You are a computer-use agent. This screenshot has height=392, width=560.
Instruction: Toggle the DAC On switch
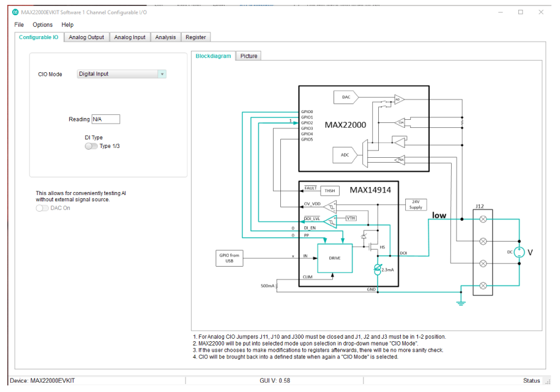(42, 208)
